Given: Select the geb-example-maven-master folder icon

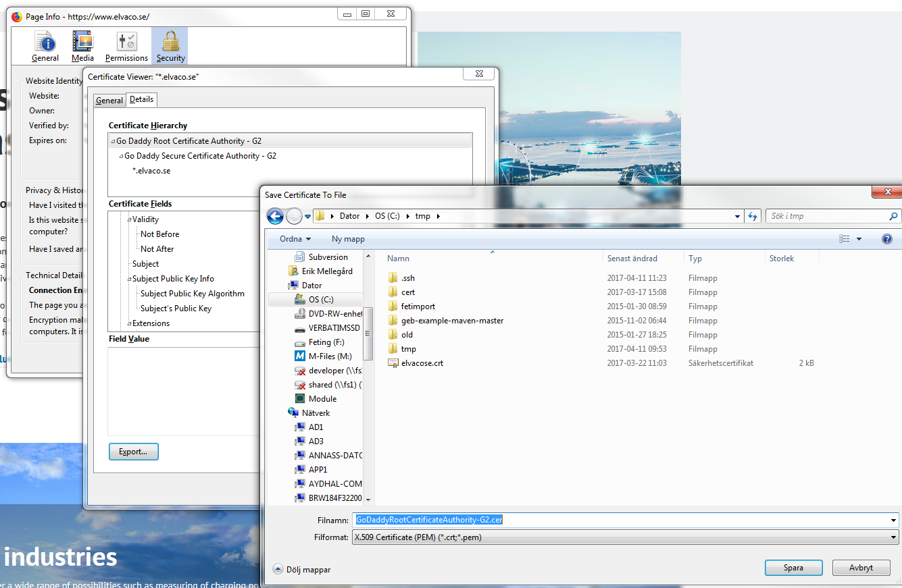Looking at the screenshot, I should (393, 321).
